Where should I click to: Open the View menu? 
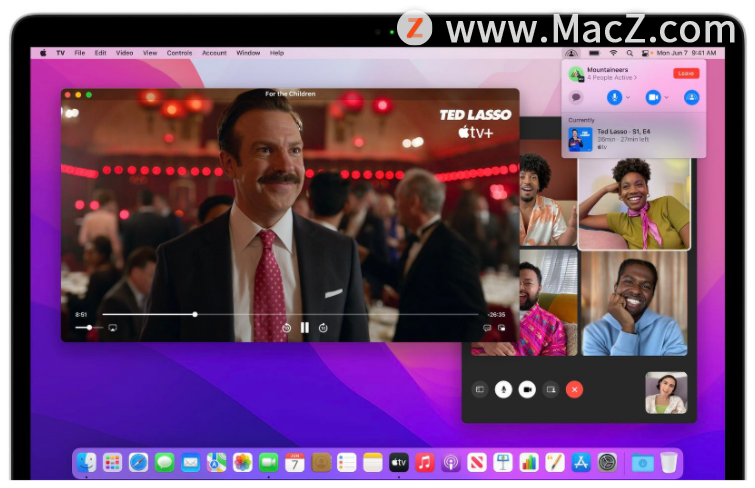point(150,53)
